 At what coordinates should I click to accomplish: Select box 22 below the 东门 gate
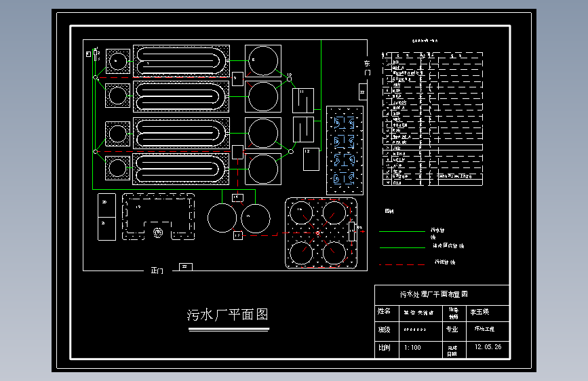(363, 92)
